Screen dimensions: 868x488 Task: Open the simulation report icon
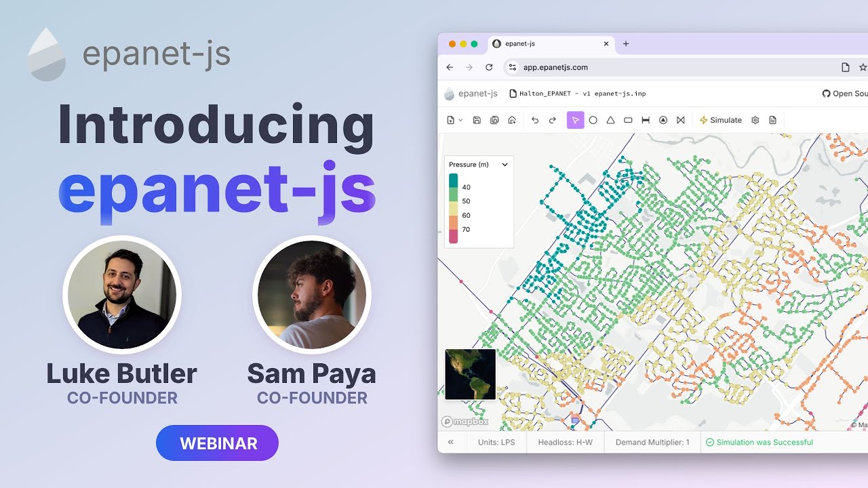(x=773, y=120)
